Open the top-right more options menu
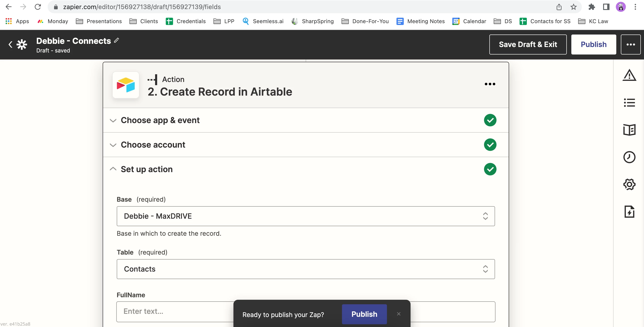The width and height of the screenshot is (644, 327). [630, 45]
